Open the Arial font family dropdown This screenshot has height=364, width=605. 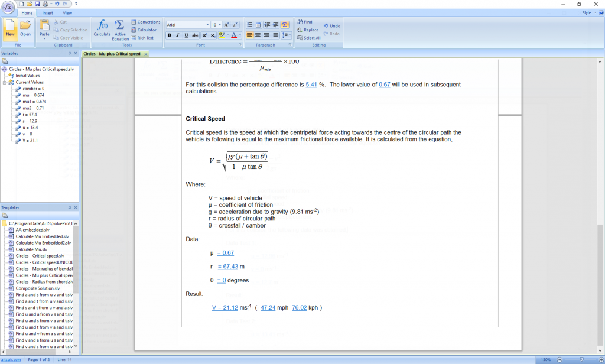pyautogui.click(x=208, y=24)
